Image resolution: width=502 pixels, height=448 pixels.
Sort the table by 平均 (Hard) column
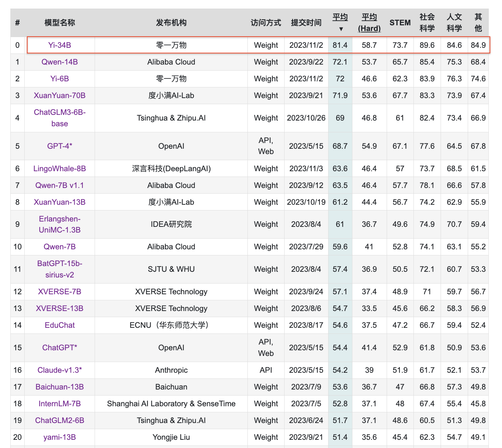pyautogui.click(x=370, y=22)
